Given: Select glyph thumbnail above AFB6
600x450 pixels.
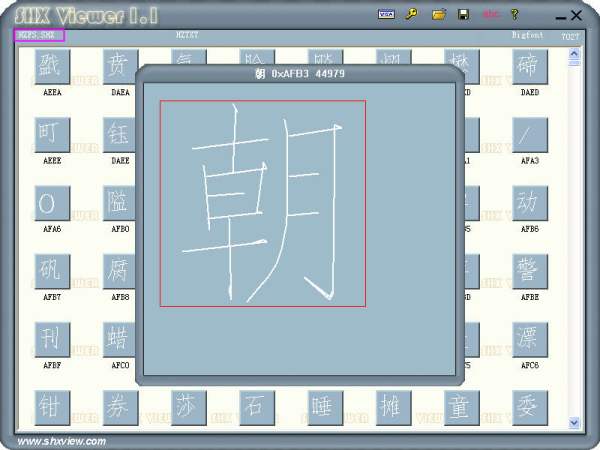Looking at the screenshot, I should tap(530, 203).
